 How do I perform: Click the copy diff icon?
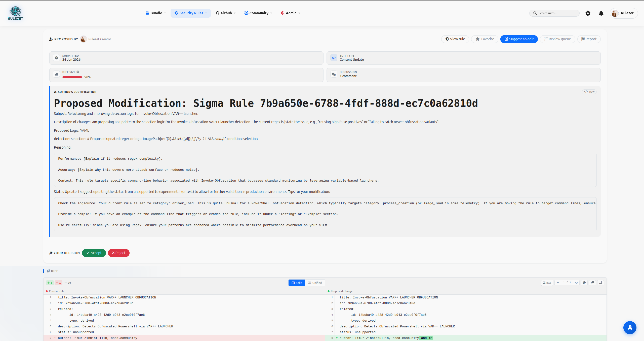(x=592, y=283)
